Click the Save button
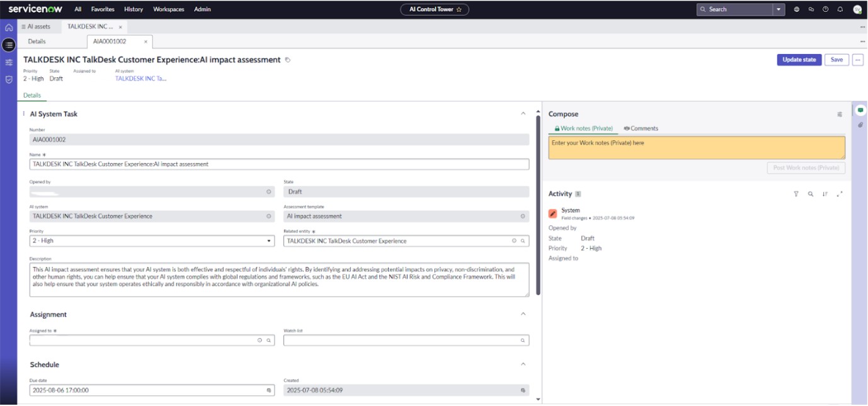 [837, 60]
